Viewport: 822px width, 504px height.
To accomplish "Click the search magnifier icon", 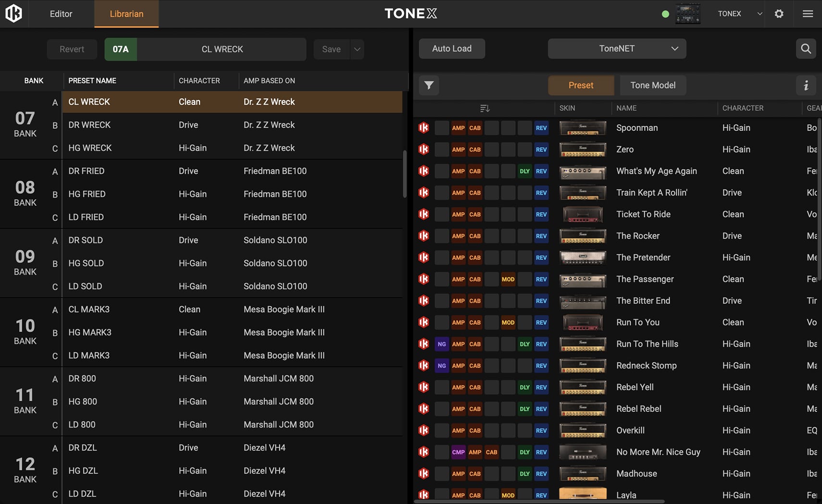I will [x=806, y=49].
